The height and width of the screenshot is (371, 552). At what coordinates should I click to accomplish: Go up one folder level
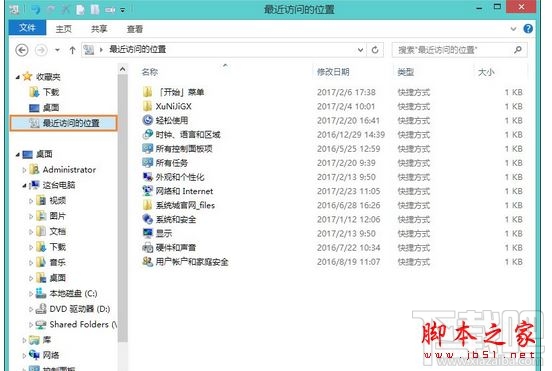[72, 50]
